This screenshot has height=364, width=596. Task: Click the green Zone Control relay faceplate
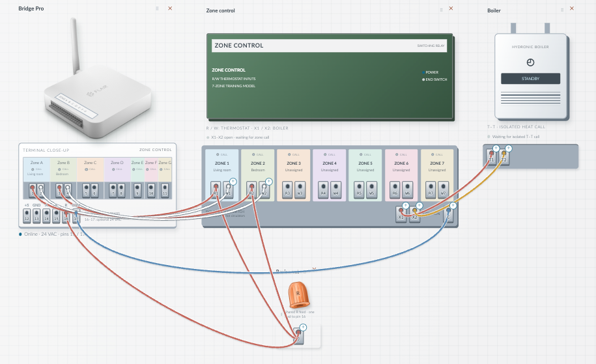coord(330,77)
